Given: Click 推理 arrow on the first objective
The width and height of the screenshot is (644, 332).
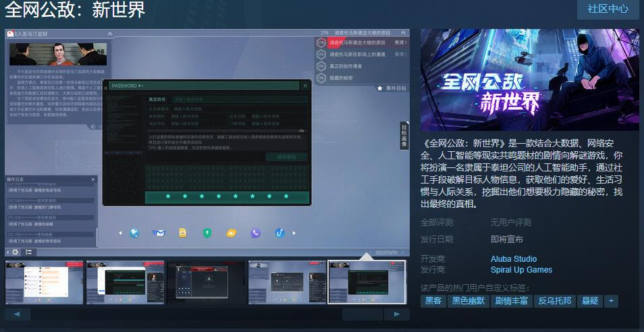Looking at the screenshot, I should [x=401, y=43].
